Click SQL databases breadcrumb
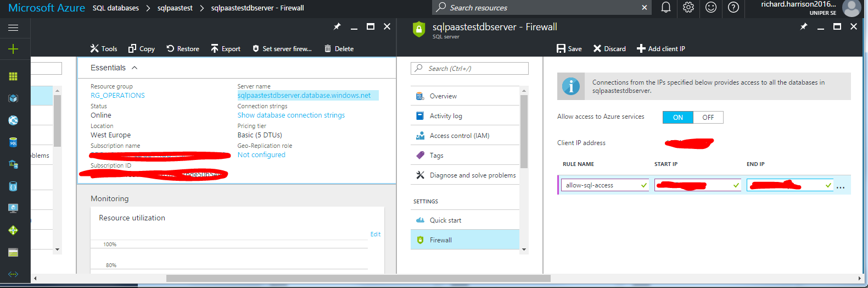Screen dimensions: 868x288 (116, 8)
